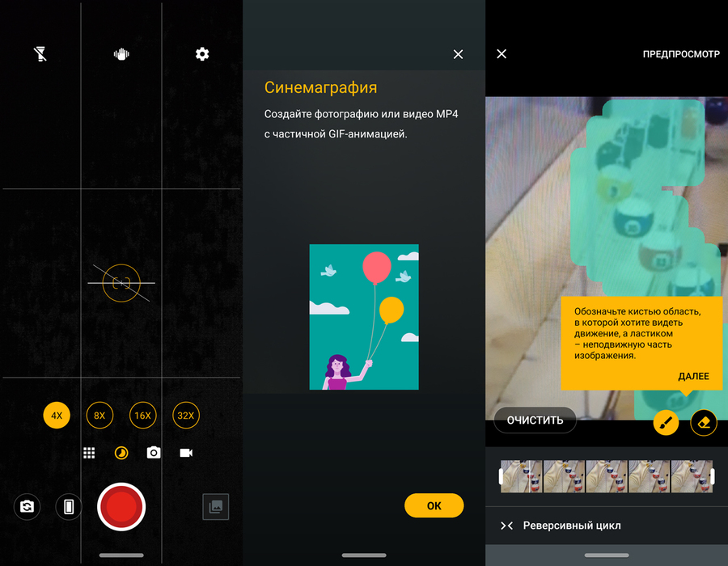Open camera settings gear
728x566 pixels.
coord(202,54)
